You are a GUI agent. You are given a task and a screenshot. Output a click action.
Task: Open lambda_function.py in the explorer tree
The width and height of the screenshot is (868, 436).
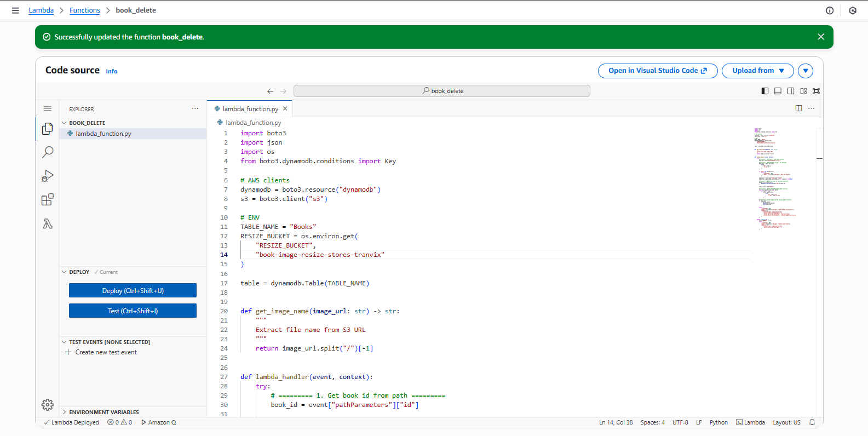click(133, 134)
